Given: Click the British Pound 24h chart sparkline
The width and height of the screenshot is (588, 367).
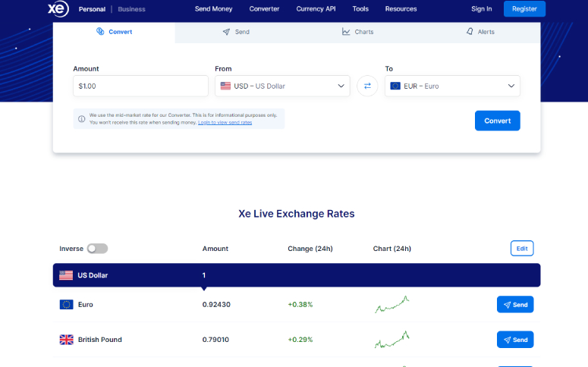Looking at the screenshot, I should tap(392, 340).
